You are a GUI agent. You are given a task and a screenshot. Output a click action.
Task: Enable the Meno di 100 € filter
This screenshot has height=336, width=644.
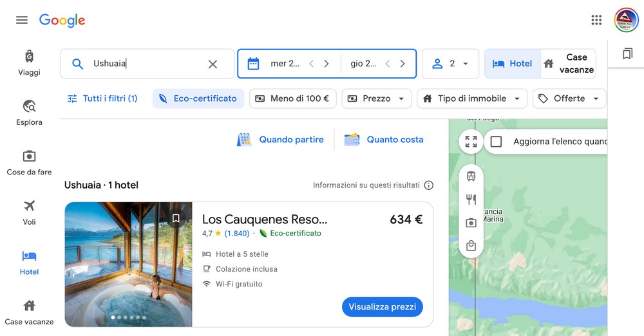pos(292,98)
